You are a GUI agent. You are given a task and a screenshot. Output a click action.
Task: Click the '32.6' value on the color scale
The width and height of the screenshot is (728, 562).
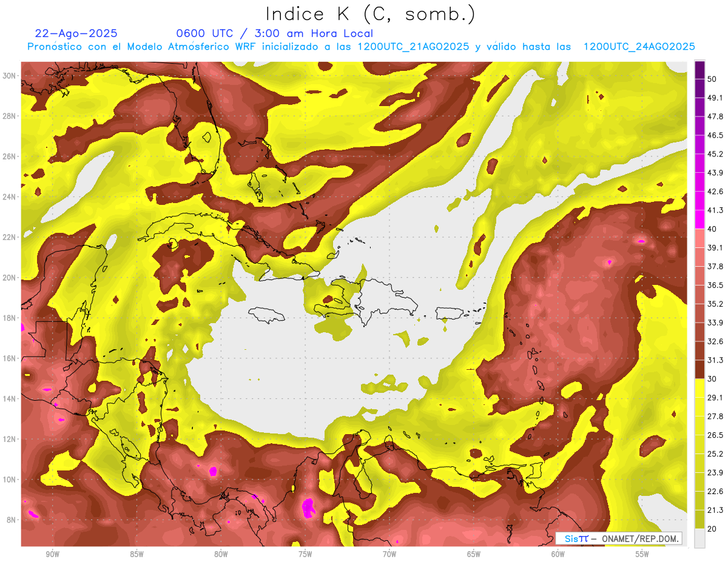click(715, 341)
